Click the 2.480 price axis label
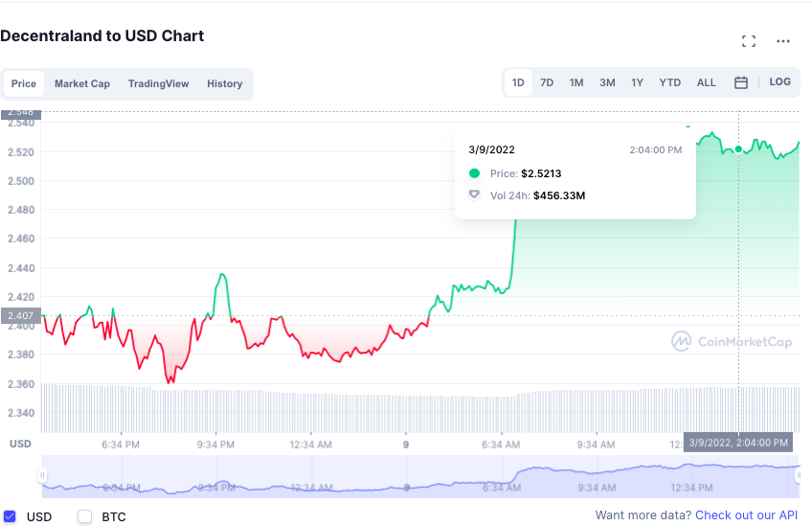Screen dimensions: 812x526 point(21,210)
